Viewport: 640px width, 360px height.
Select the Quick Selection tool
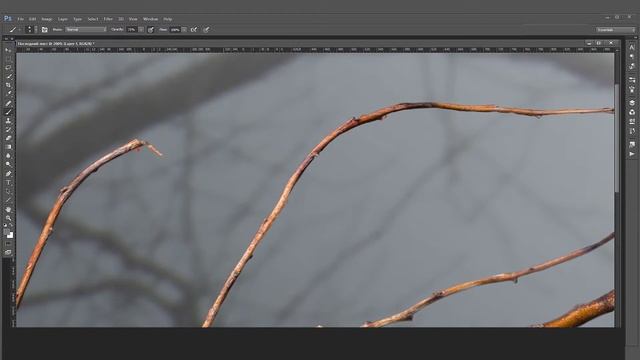click(x=8, y=76)
